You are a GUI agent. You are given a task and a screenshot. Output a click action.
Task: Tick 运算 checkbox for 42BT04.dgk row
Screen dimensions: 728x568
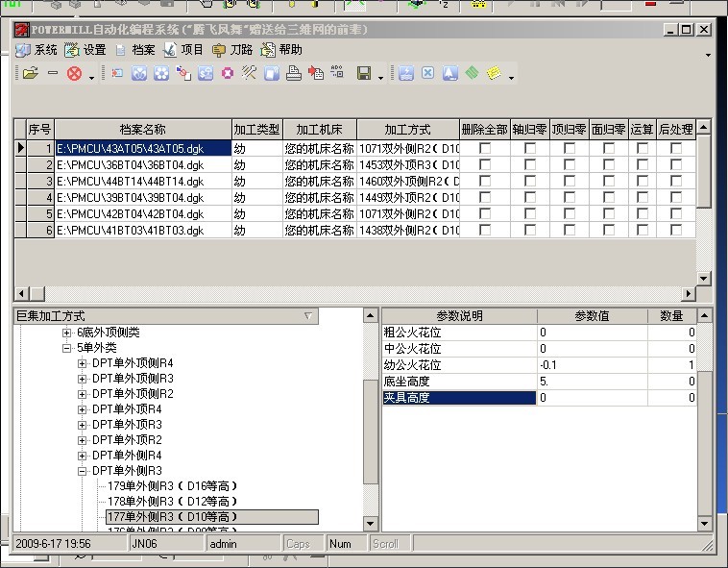643,213
